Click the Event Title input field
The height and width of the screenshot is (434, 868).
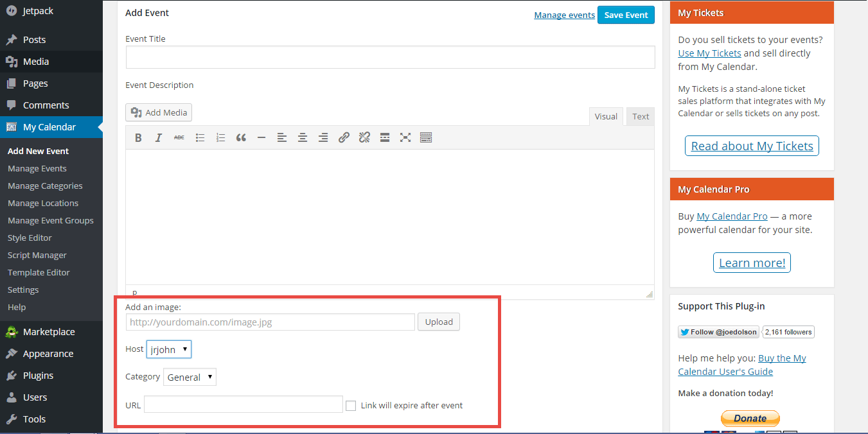(391, 57)
